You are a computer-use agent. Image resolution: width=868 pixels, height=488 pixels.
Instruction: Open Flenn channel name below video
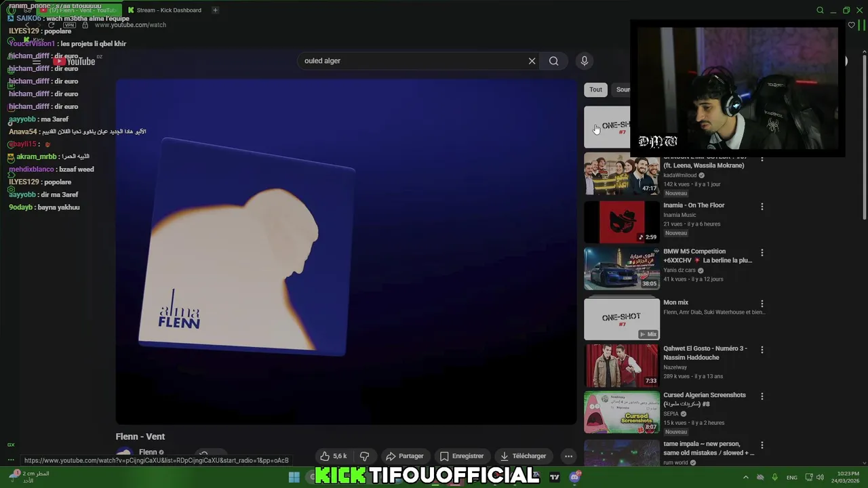coord(148,452)
